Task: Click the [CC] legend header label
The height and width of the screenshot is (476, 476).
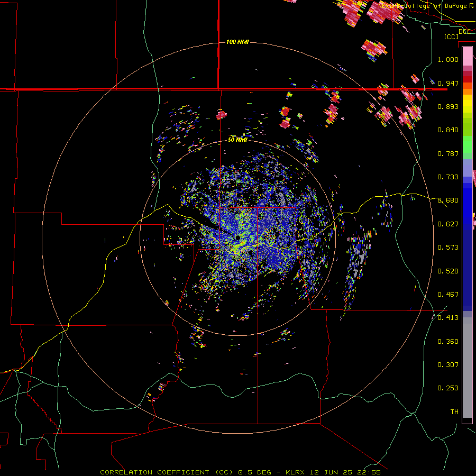Action: coord(452,36)
